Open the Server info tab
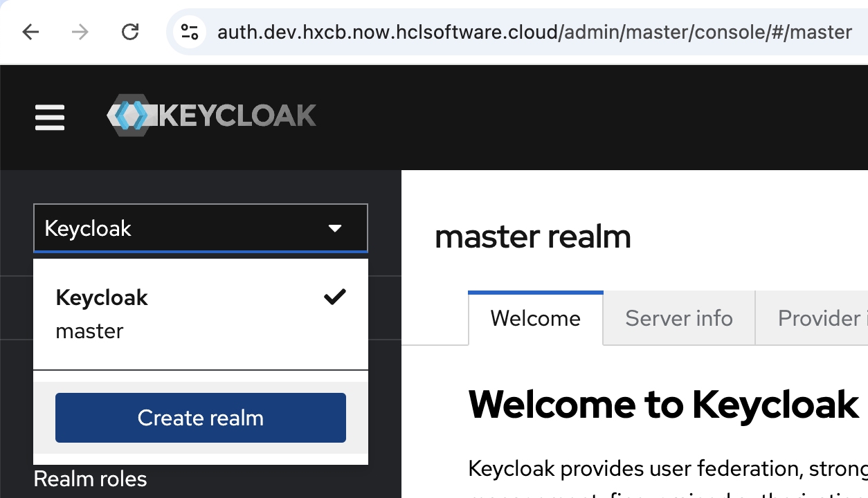The height and width of the screenshot is (498, 868). 678,318
